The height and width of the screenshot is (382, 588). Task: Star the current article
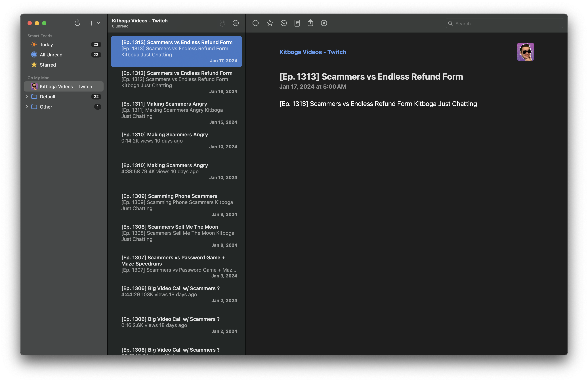point(270,23)
